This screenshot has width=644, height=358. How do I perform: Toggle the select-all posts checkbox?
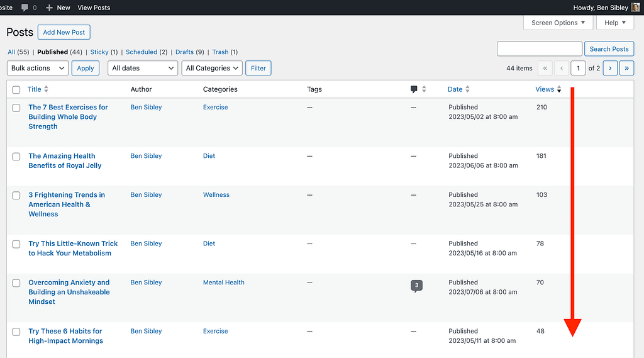[16, 90]
